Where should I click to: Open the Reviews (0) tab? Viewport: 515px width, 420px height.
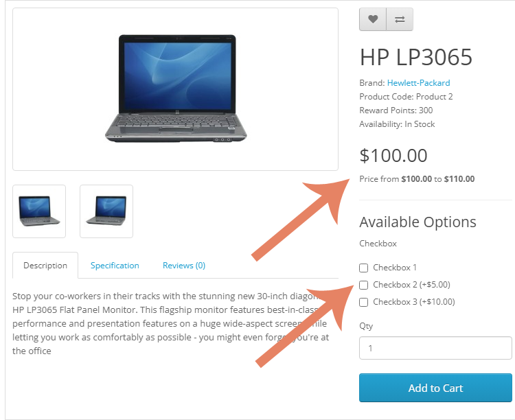tap(184, 266)
